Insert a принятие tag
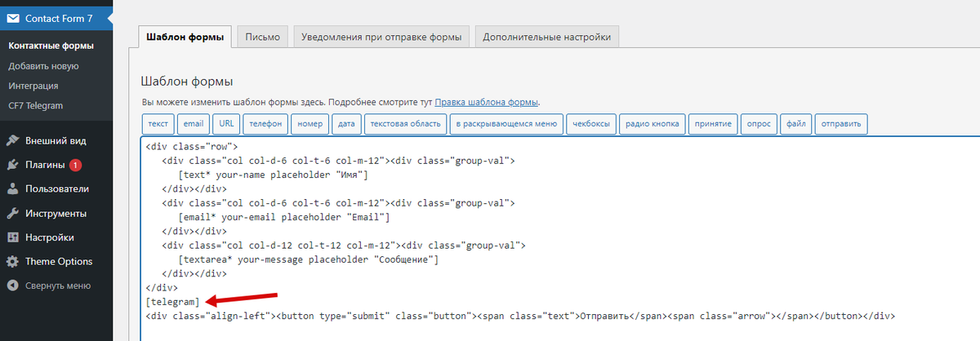Viewport: 980px width, 341px height. tap(714, 124)
